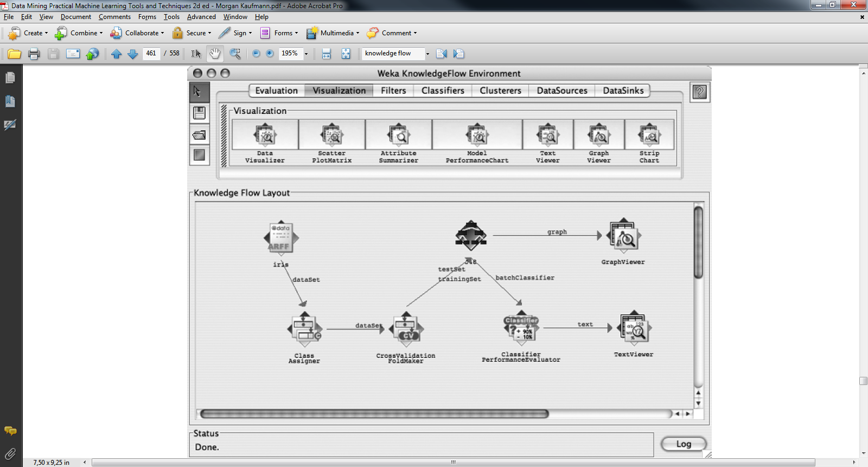Open the Pages panel in sidebar
The height and width of the screenshot is (467, 868).
(x=10, y=78)
